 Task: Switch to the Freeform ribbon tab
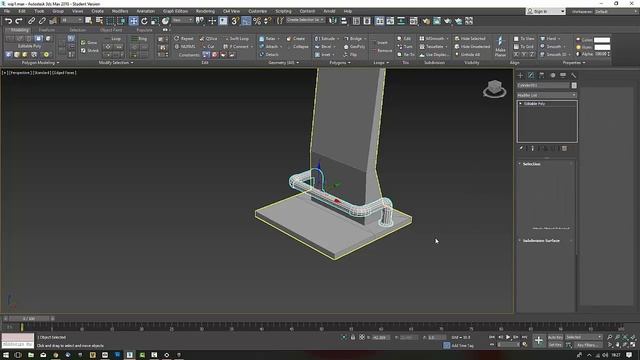(47, 30)
